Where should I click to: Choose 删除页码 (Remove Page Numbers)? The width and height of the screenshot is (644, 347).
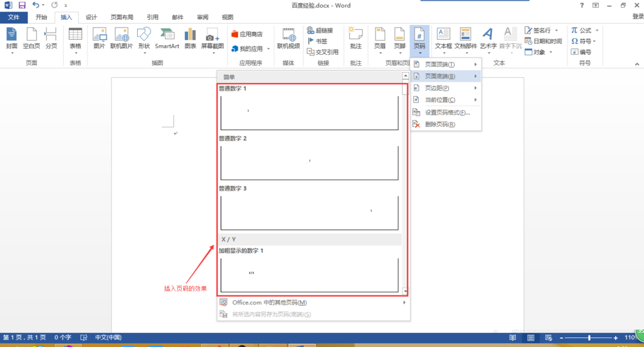click(446, 124)
